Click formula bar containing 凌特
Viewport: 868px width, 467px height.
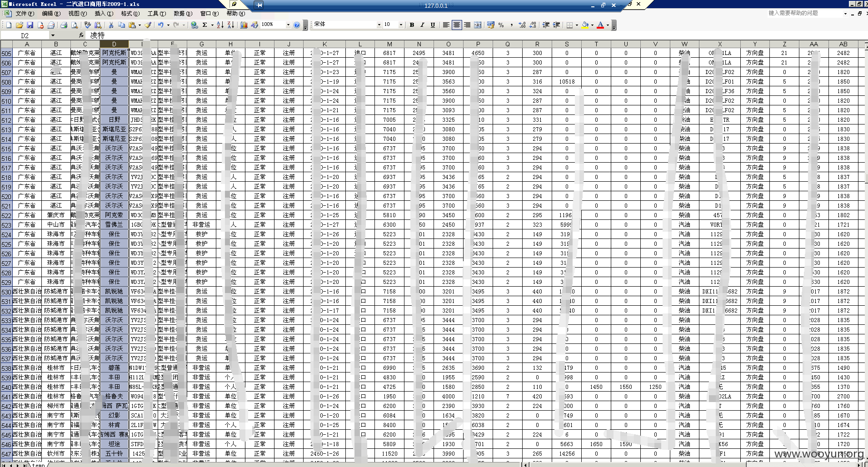pyautogui.click(x=477, y=35)
